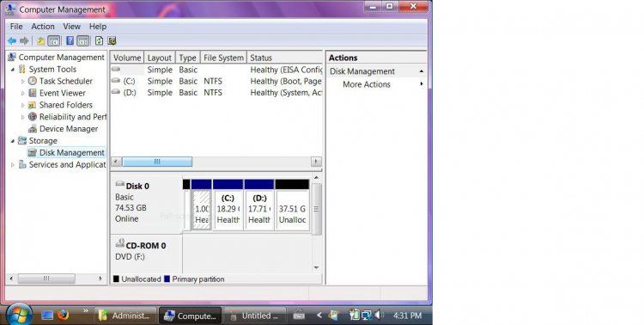Click the Shared Folders icon in tree
Screen dimensions: 644x325
(33, 105)
